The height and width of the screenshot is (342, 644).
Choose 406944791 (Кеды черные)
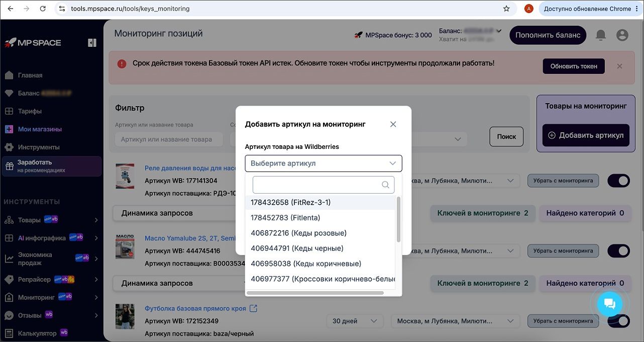[x=320, y=248]
